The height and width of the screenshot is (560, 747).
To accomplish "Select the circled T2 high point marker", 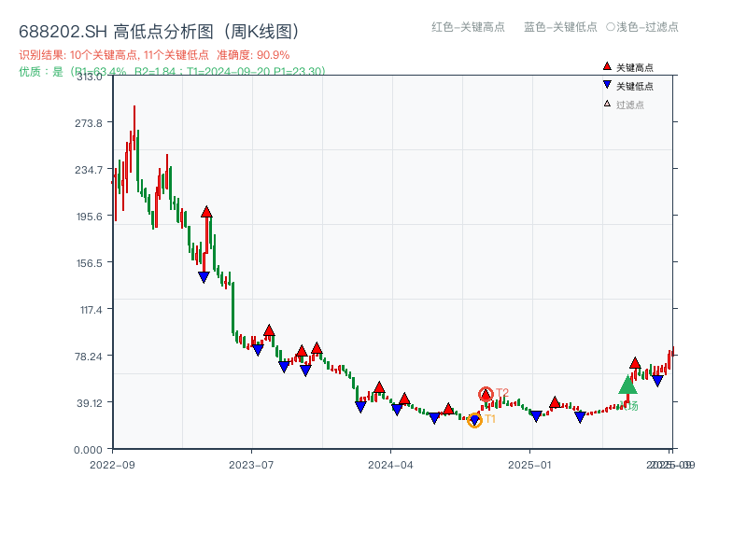I will (486, 395).
